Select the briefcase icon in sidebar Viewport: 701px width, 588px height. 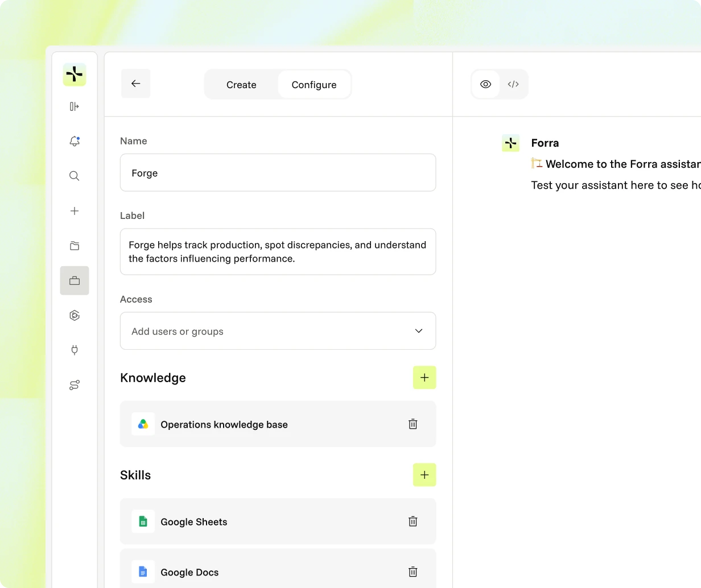75,280
